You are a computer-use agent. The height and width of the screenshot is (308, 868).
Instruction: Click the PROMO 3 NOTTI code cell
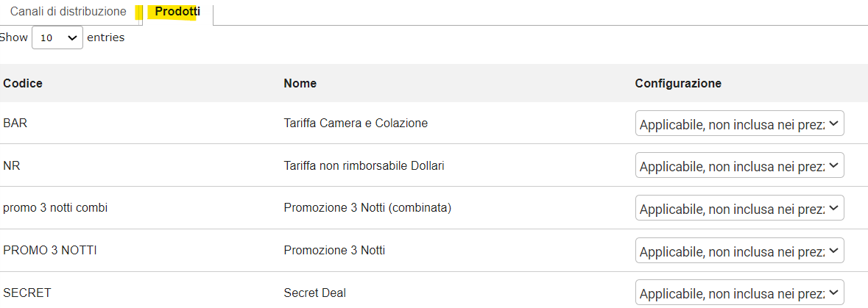(x=50, y=251)
